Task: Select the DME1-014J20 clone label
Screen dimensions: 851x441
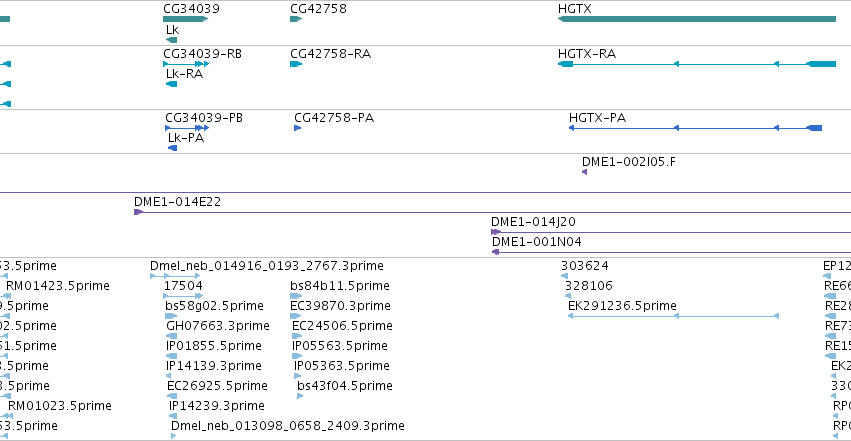Action: (x=533, y=222)
